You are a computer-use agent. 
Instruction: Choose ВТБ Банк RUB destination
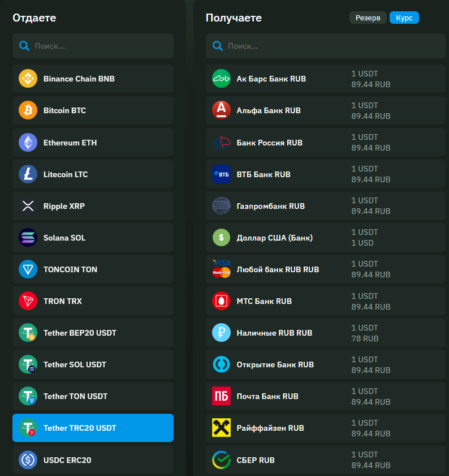pos(326,174)
